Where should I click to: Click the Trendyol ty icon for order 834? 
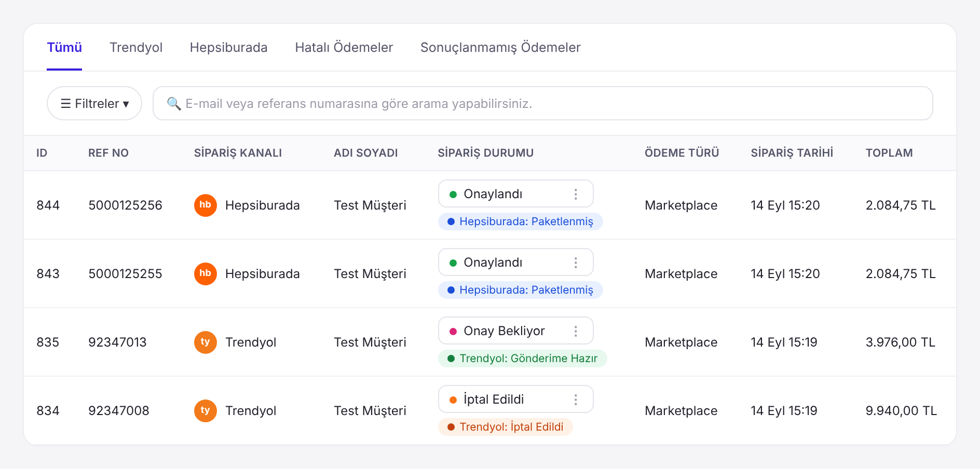coord(206,410)
